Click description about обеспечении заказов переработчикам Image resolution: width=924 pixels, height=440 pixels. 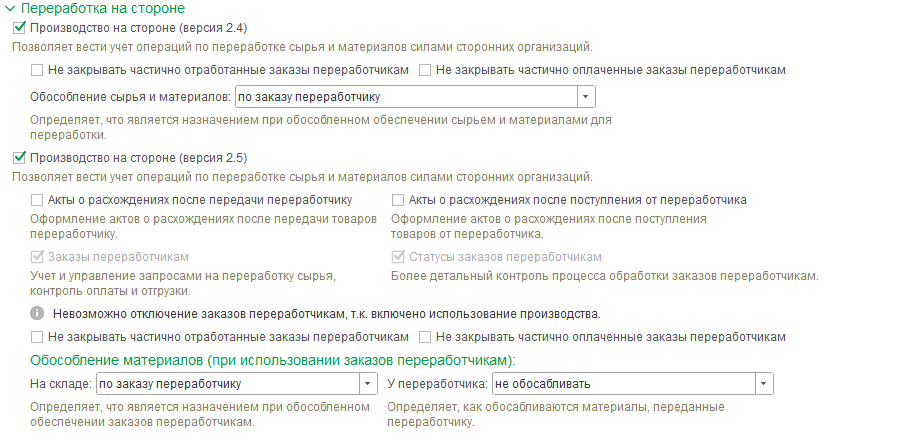(x=200, y=415)
